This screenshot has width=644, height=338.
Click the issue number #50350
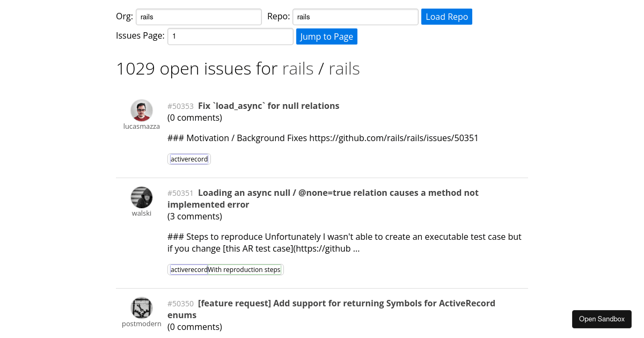click(180, 304)
